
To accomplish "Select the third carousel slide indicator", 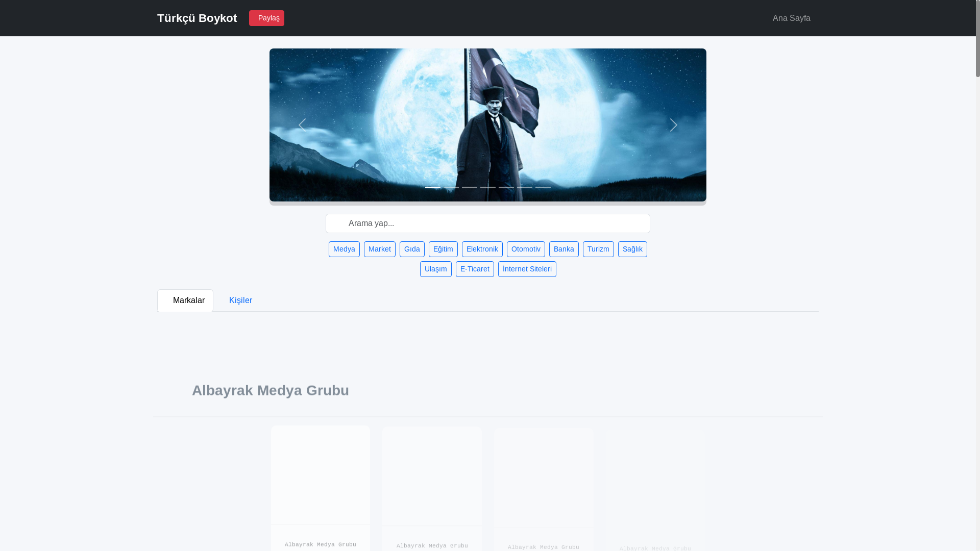I will 470,187.
